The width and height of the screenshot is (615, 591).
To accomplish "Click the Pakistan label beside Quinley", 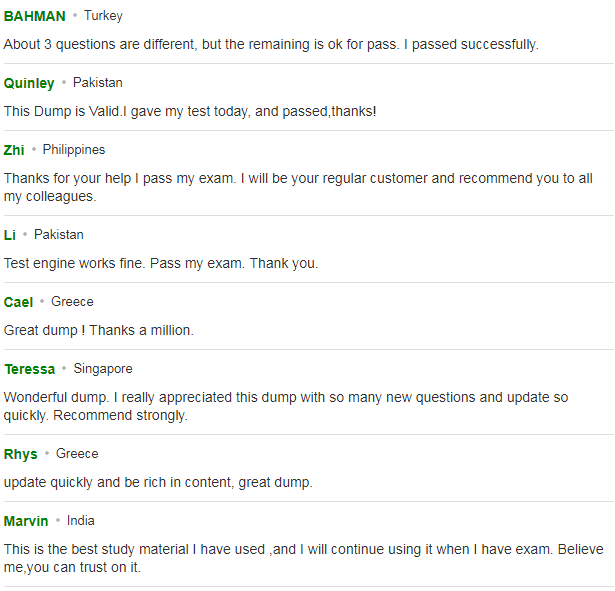I will tap(98, 83).
